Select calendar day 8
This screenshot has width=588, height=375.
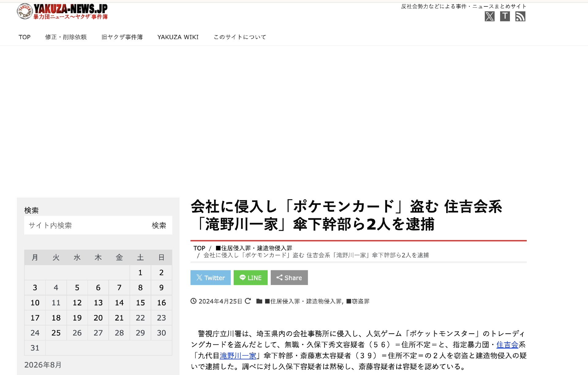point(140,288)
